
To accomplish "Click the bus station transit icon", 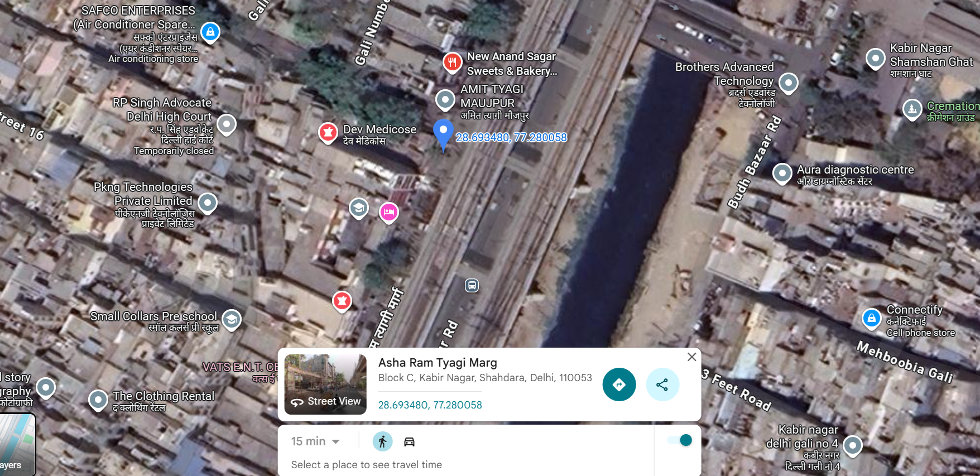I will click(x=472, y=286).
